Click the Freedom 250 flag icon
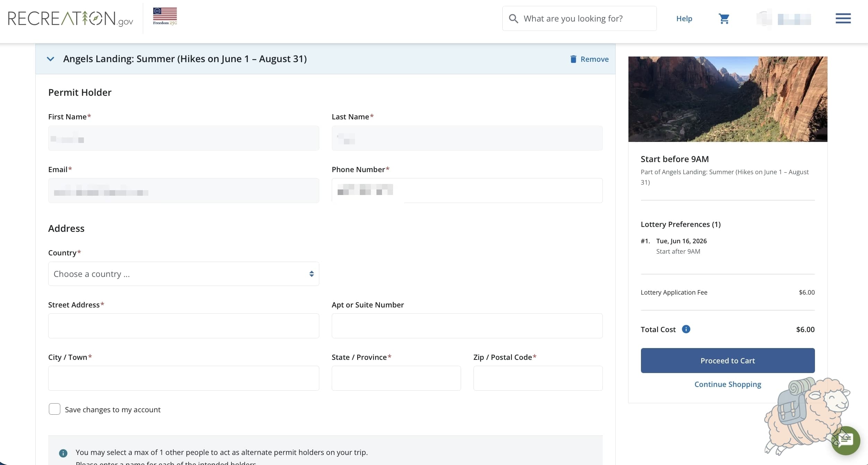 [x=165, y=16]
